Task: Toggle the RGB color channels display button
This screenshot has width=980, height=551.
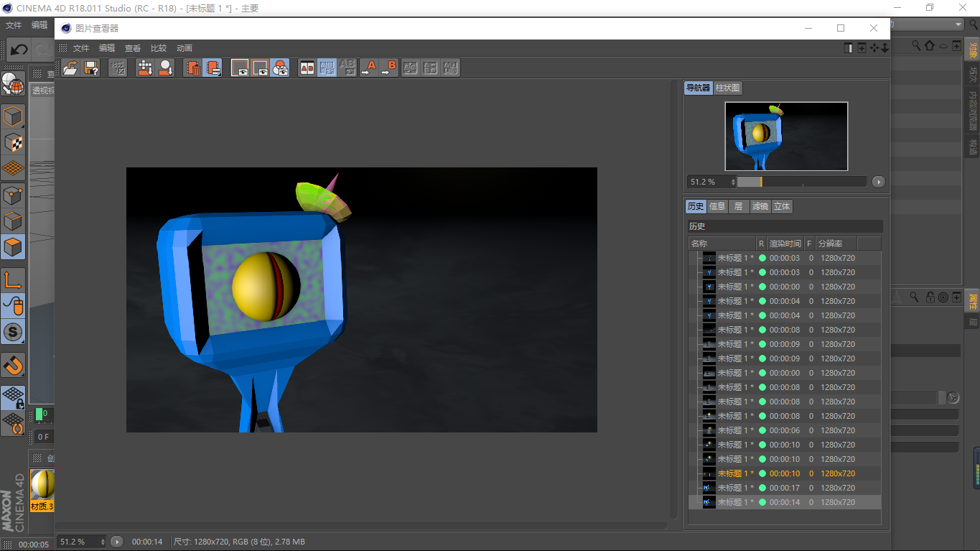Action: click(280, 68)
